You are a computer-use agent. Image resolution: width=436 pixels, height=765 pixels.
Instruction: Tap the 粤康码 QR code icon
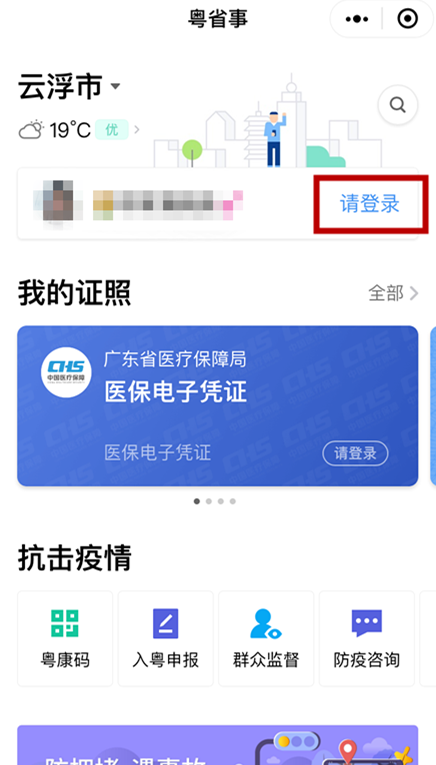point(65,623)
